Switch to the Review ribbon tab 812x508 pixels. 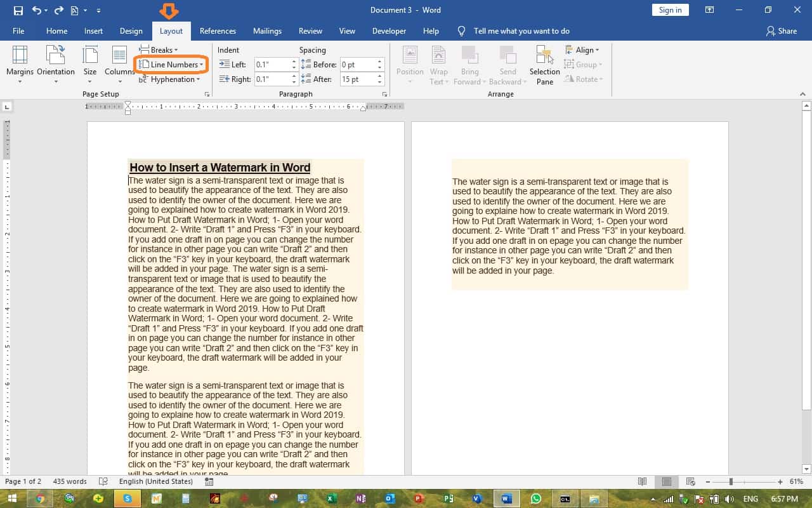point(310,30)
